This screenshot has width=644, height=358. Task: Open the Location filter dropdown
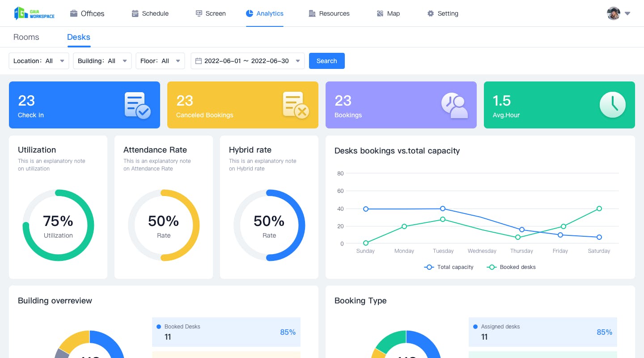(39, 61)
